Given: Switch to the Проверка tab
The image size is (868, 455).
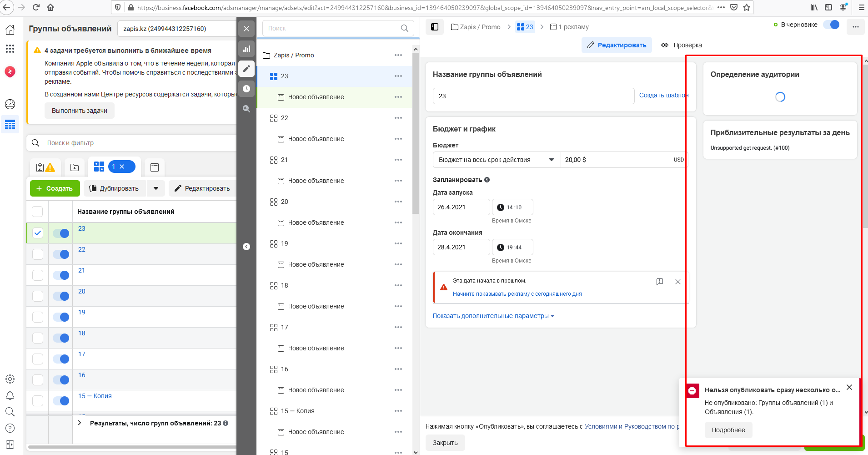Looking at the screenshot, I should (681, 45).
